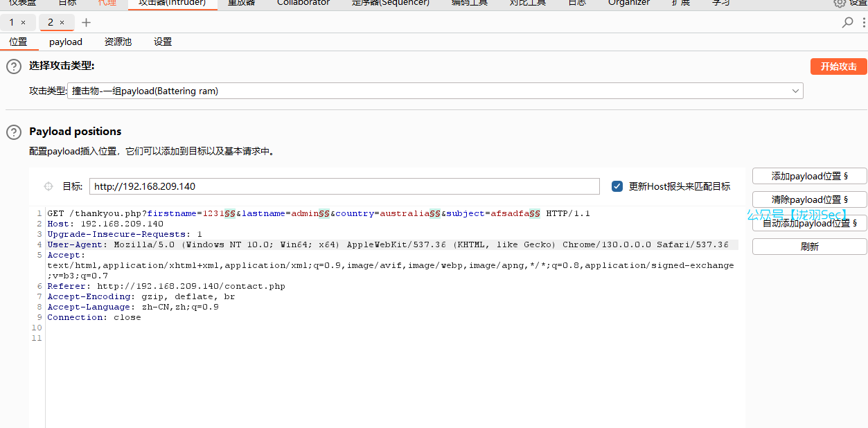Screen dimensions: 868x428
Task: Uncheck 更新Host报头来匹配目标
Action: pos(617,186)
